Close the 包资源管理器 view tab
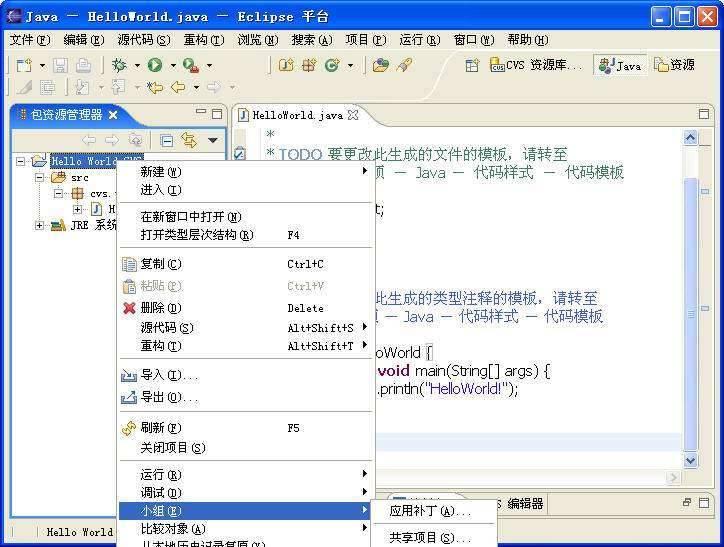 (113, 115)
